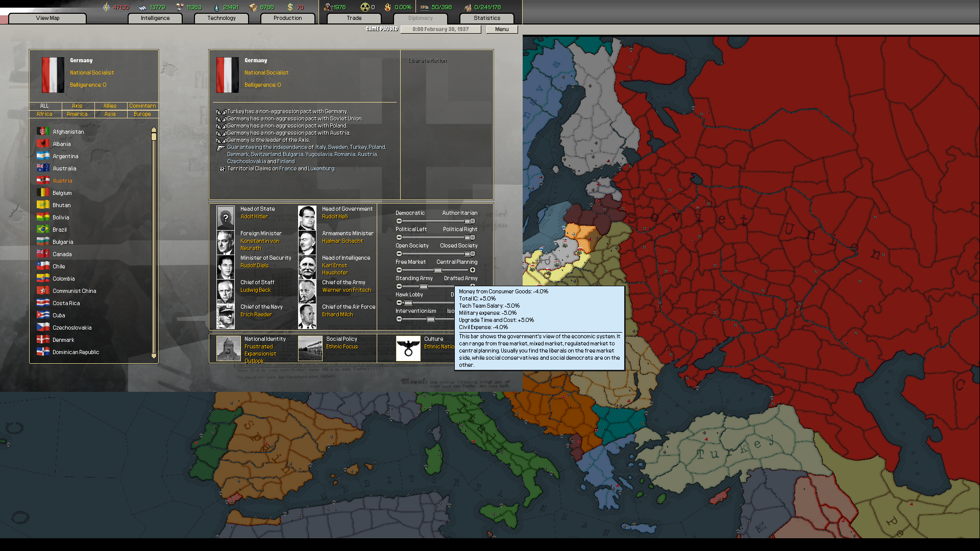Open the Intelligence screen

(155, 18)
